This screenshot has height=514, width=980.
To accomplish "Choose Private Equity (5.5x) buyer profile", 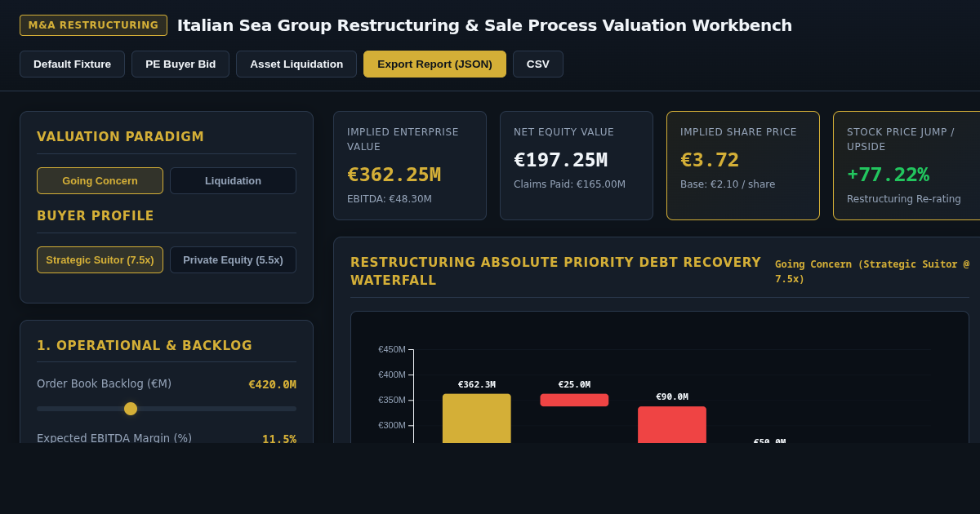I will click(x=233, y=260).
